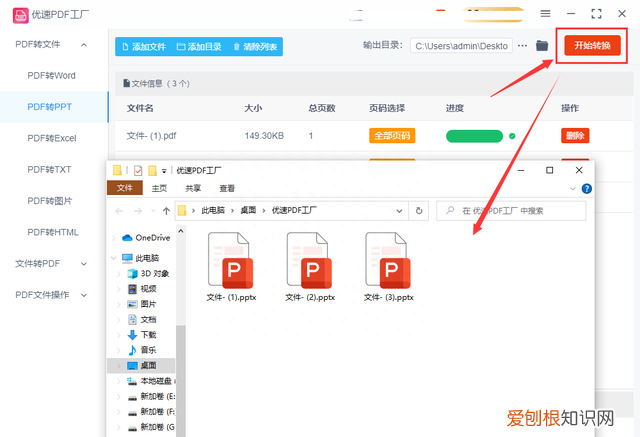Expand the PDF文件操作 sidebar section
Viewport: 640px width, 437px height.
coord(84,295)
